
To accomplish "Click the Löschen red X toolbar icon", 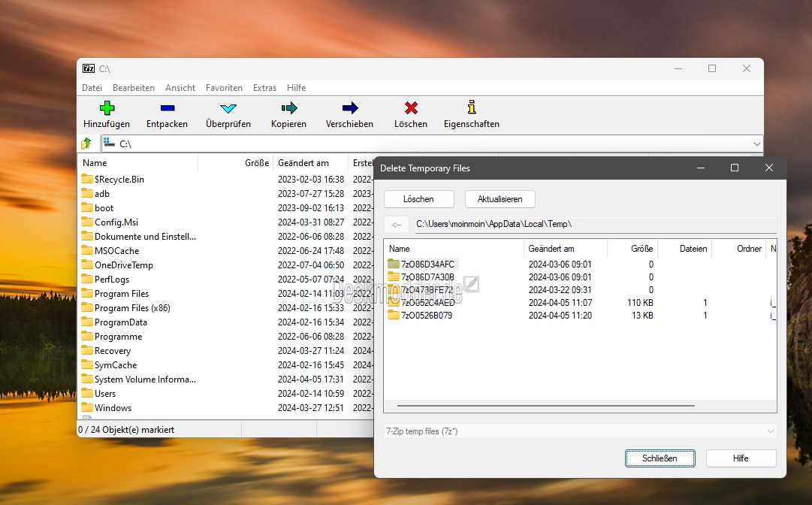I will [x=411, y=107].
